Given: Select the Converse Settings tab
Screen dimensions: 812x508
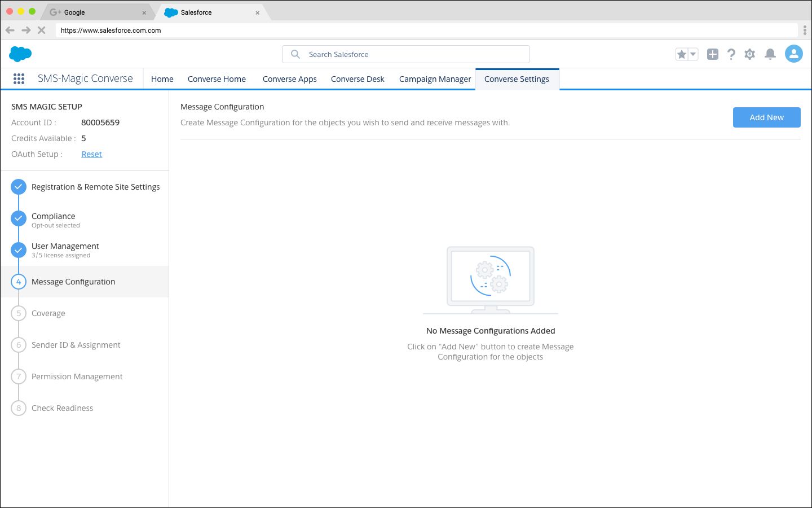Looking at the screenshot, I should tap(517, 79).
